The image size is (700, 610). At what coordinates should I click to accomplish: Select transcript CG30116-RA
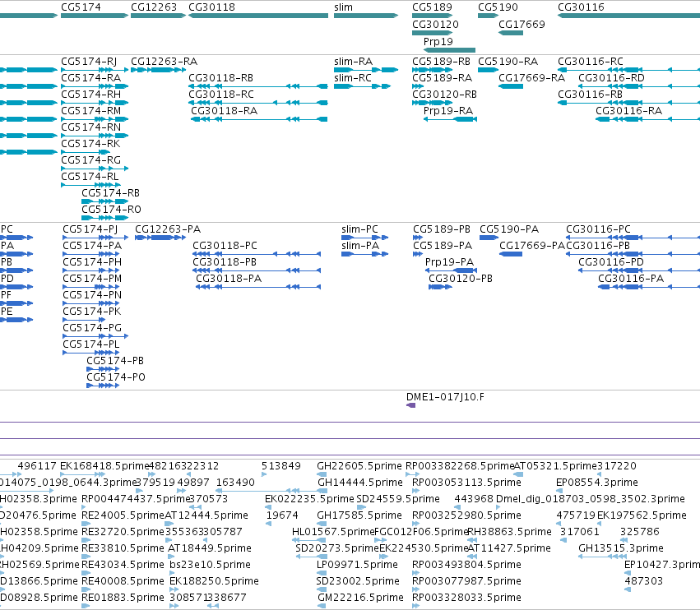click(x=628, y=111)
